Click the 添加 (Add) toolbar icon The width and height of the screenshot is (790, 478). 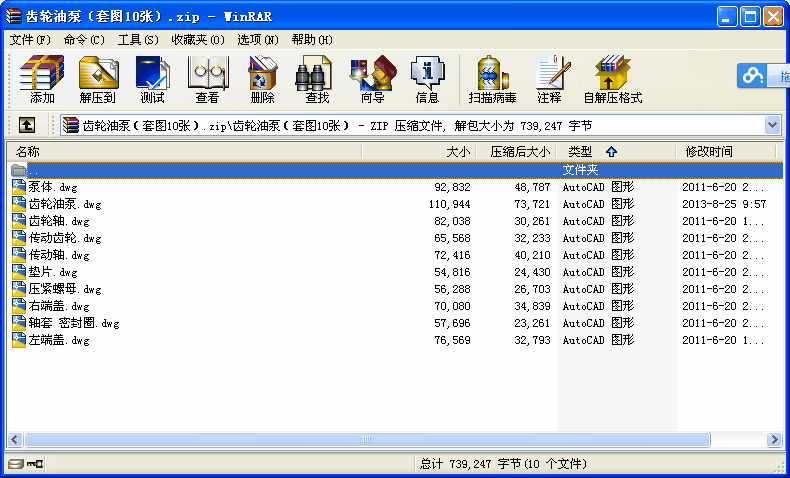point(42,73)
